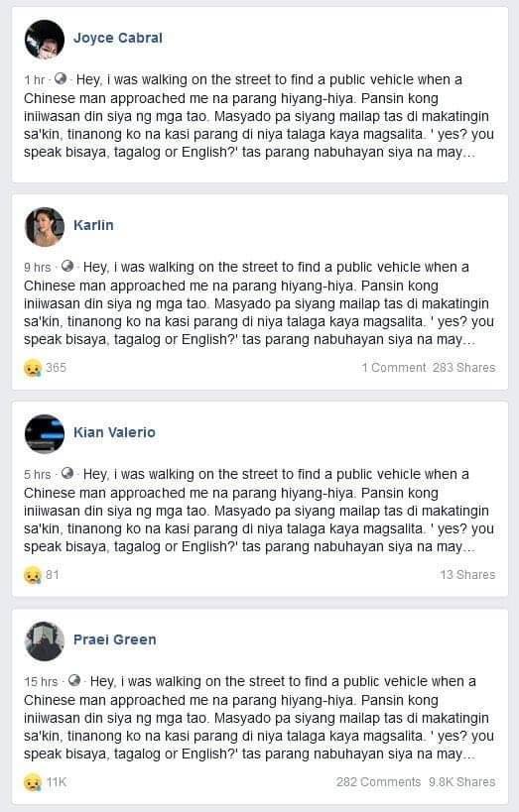Viewport: 519px width, 812px height.
Task: Click the public globe icon on Praei Green's post
Action: (74, 680)
